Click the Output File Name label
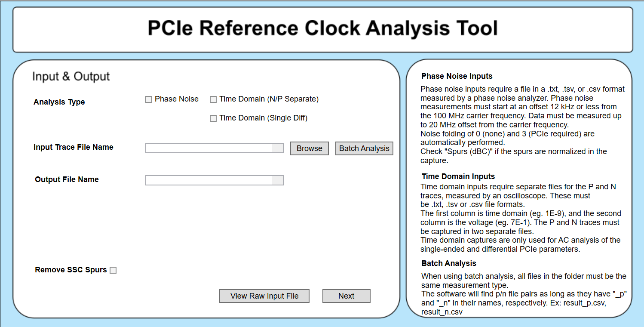The width and height of the screenshot is (644, 327). tap(67, 179)
